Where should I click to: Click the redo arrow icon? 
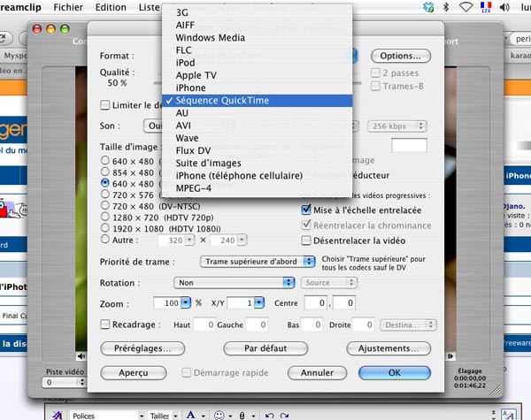pyautogui.click(x=284, y=416)
